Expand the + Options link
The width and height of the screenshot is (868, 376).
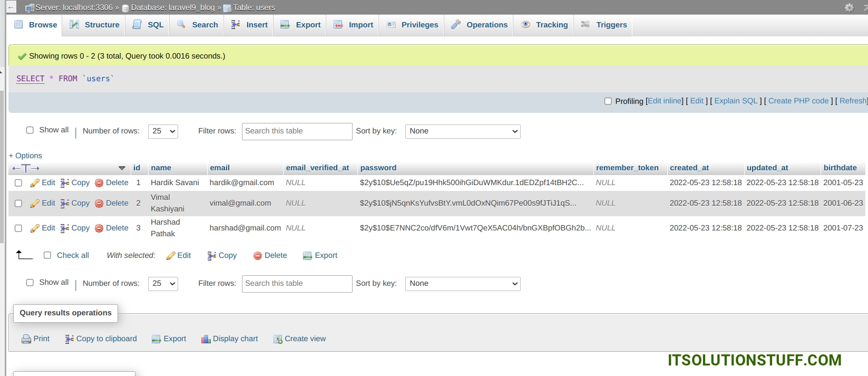click(x=25, y=156)
